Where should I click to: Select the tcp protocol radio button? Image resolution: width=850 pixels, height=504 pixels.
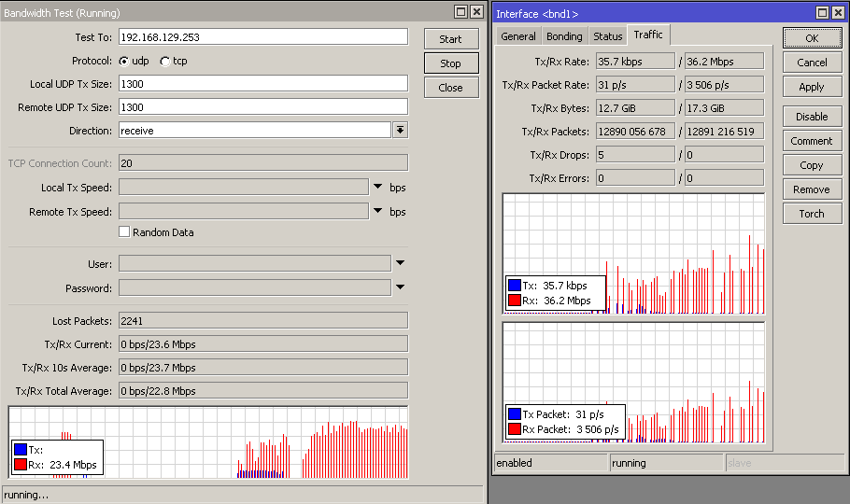tap(164, 62)
